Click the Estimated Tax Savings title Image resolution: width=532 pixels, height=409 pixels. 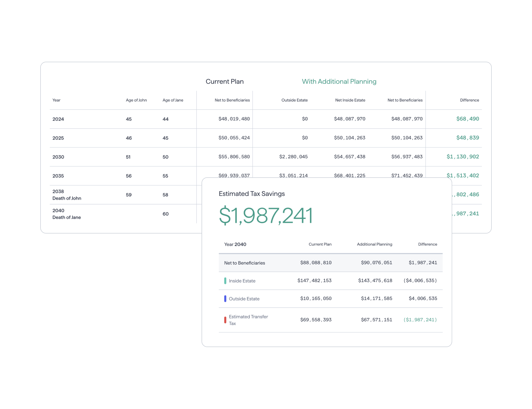point(252,194)
